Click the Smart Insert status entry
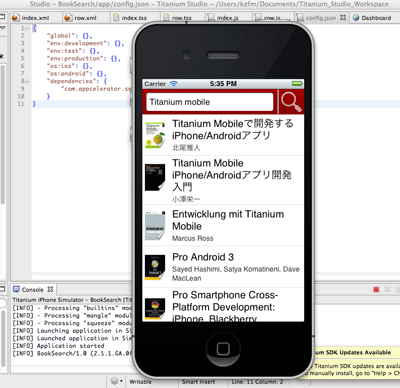The image size is (400, 388). [199, 382]
